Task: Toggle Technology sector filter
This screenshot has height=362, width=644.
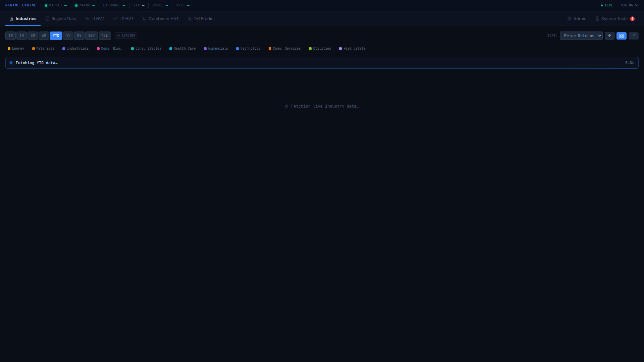Action: [x=248, y=49]
